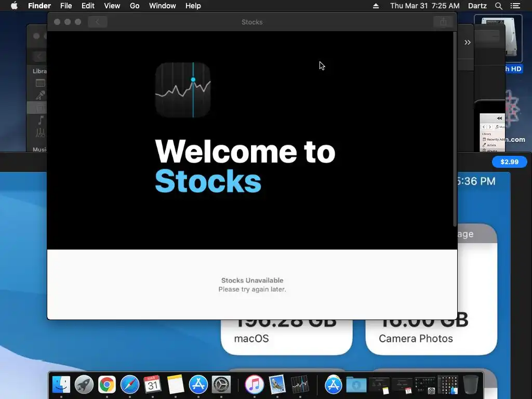Screen dimensions: 532x399
Task: Expand toolbar overflow double-chevron in background window
Action: (x=468, y=43)
